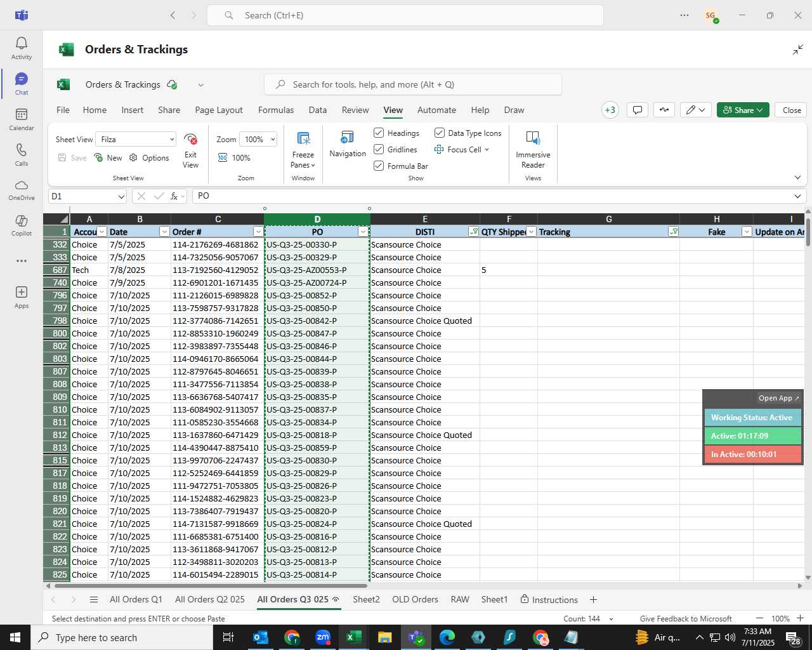Toggle the Gridlines checkbox
The width and height of the screenshot is (812, 650).
379,149
